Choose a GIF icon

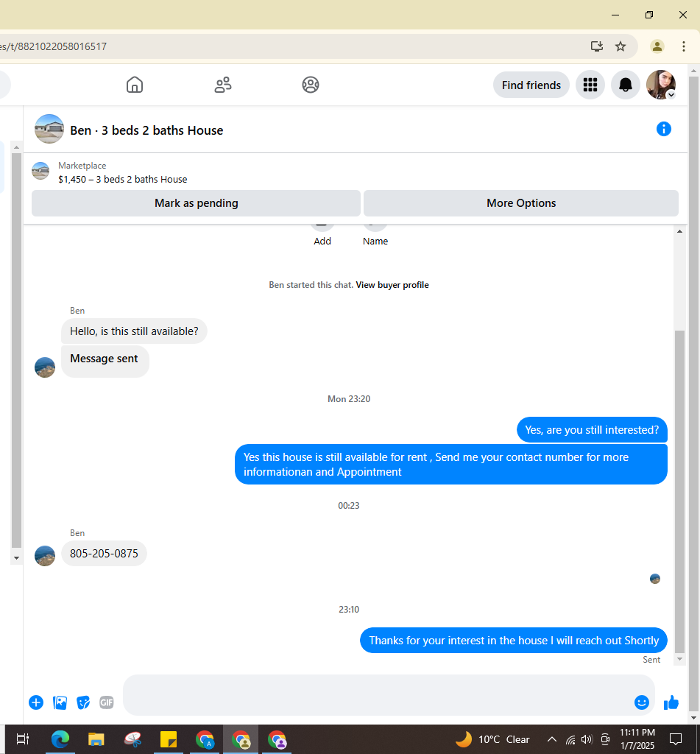pos(107,702)
